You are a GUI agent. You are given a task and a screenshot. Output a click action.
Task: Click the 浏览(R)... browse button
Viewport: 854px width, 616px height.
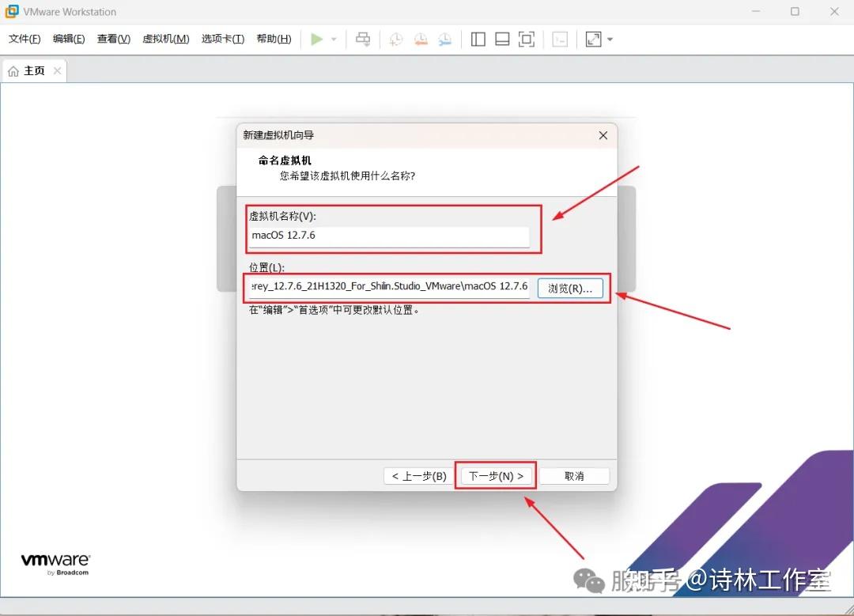click(570, 288)
